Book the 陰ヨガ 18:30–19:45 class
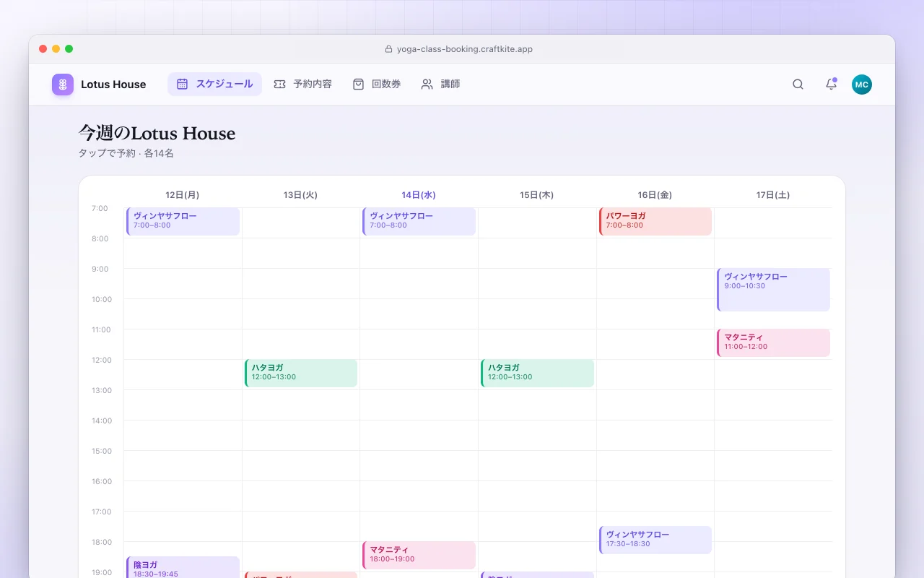924x578 pixels. coord(183,568)
